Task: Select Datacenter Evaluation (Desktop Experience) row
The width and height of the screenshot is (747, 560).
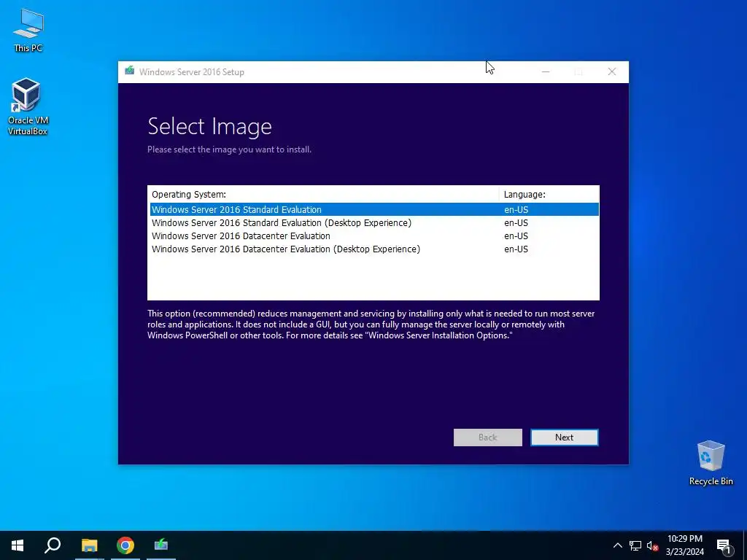Action: pos(374,249)
